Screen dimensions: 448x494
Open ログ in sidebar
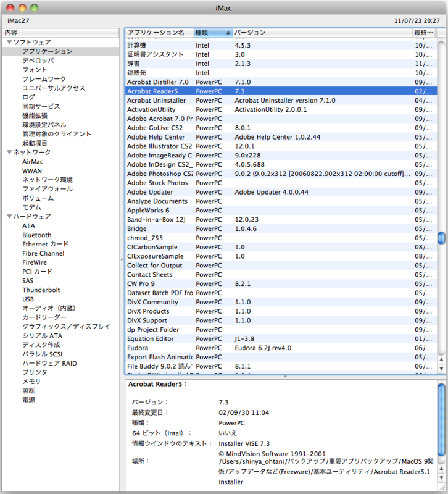pos(28,97)
